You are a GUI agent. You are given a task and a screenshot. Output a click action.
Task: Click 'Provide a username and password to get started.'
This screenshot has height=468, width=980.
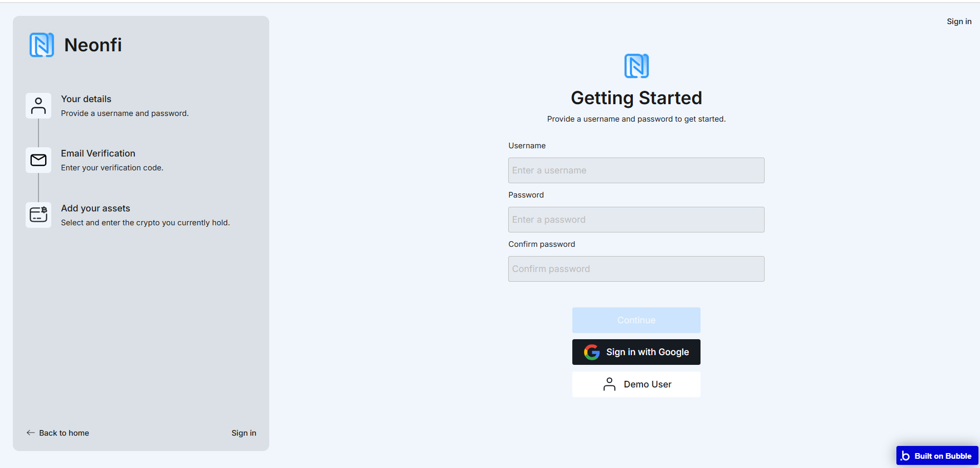coord(636,119)
